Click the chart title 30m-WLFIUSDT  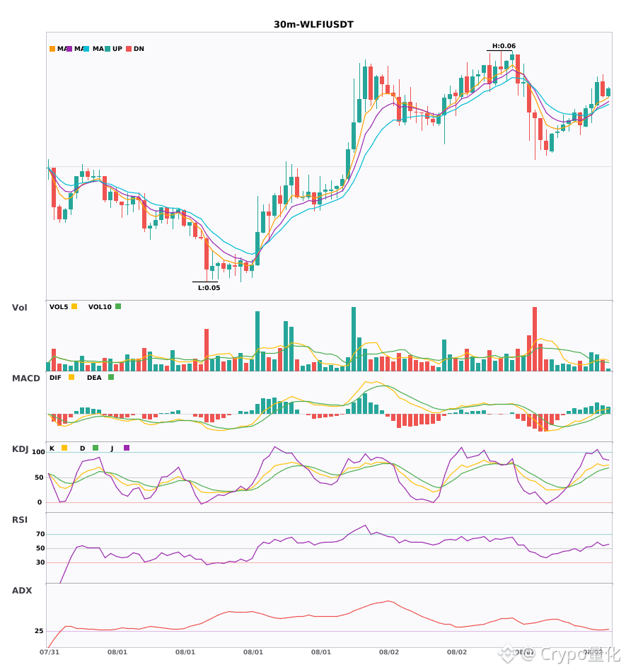coord(313,25)
